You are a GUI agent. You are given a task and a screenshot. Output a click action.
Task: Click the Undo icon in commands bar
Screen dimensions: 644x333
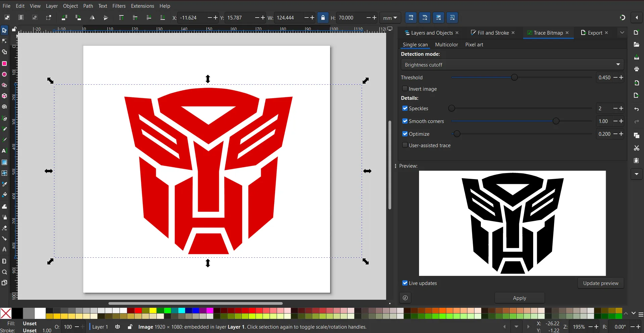click(x=636, y=109)
